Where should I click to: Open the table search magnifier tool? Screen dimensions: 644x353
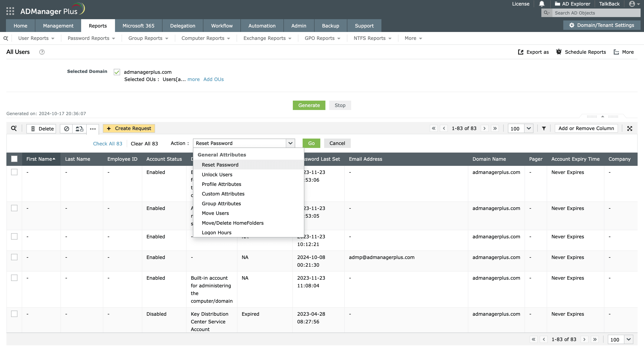pos(14,128)
